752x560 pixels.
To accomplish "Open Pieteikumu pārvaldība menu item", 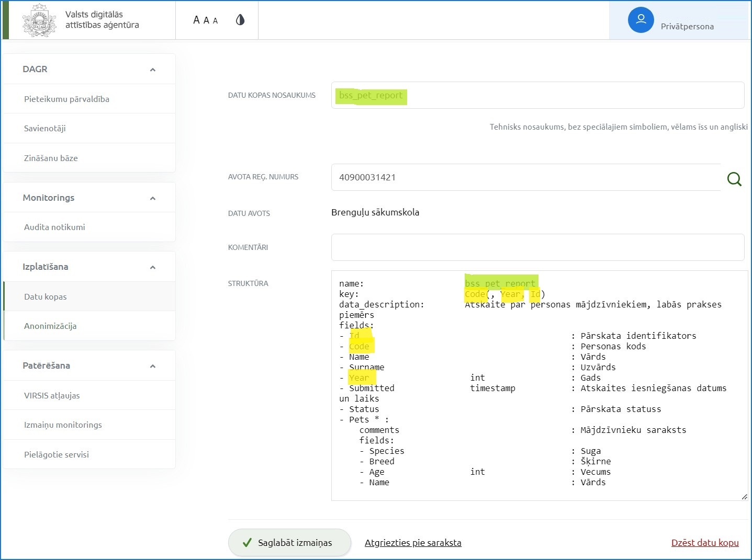I will 89,99.
